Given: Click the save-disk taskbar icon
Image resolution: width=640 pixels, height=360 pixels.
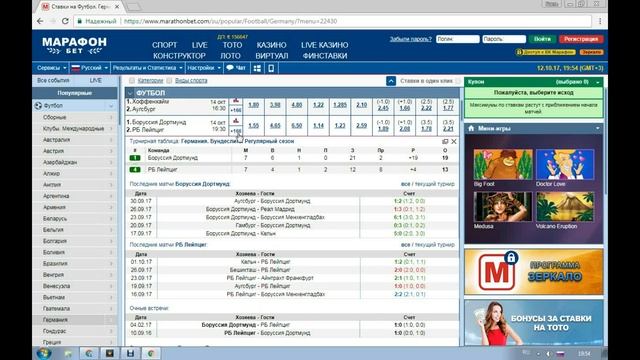Looking at the screenshot, I should [130, 353].
